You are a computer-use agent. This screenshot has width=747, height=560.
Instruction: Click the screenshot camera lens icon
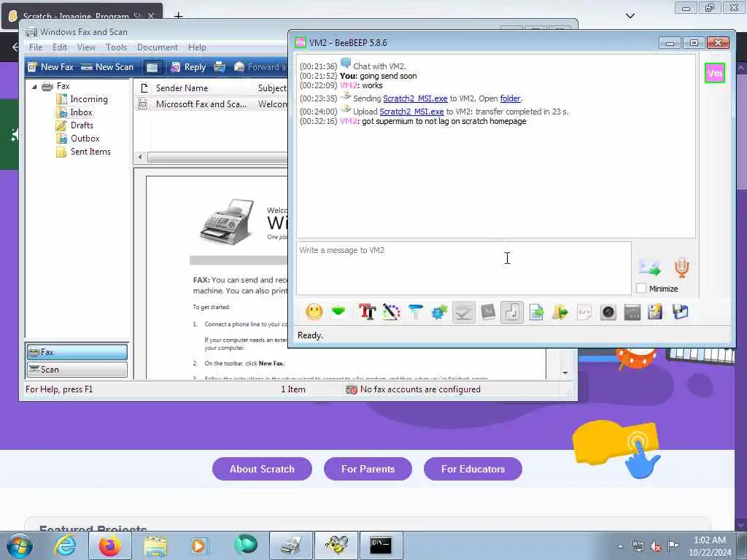click(x=608, y=312)
